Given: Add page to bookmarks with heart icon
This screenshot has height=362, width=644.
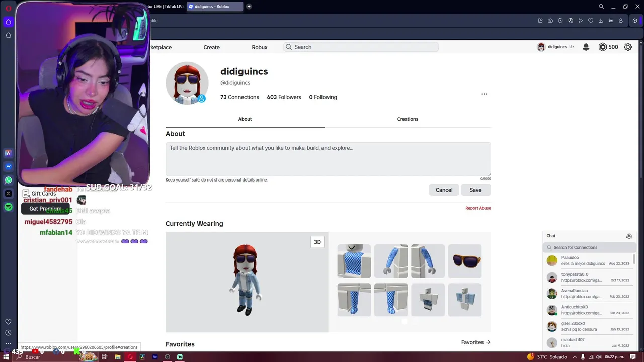Looking at the screenshot, I should click(591, 21).
